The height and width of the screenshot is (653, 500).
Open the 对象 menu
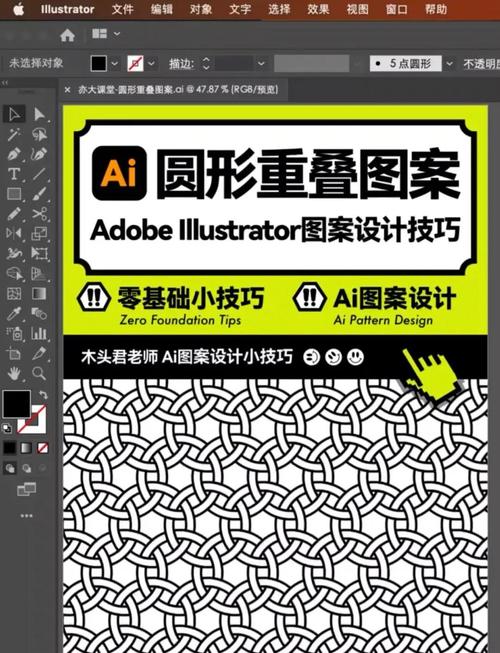point(201,9)
